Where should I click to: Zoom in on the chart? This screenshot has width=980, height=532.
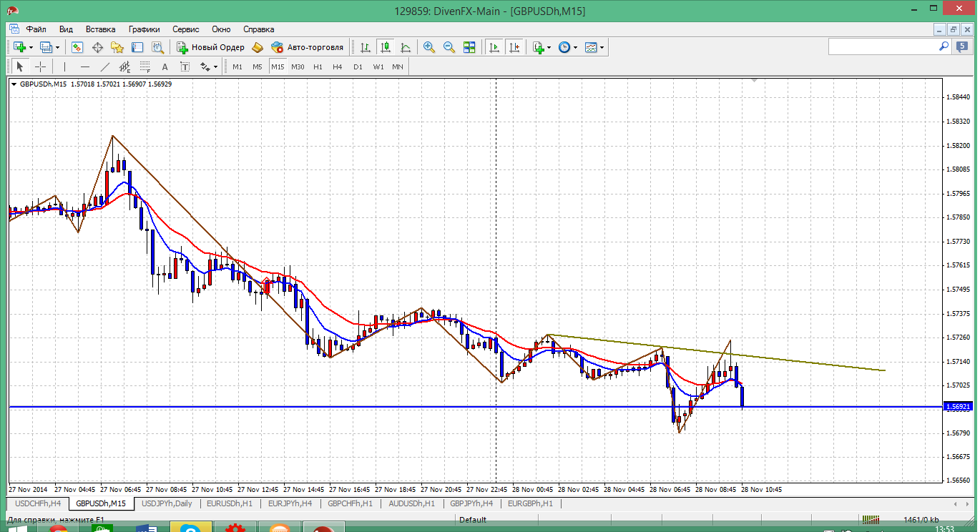pyautogui.click(x=429, y=47)
